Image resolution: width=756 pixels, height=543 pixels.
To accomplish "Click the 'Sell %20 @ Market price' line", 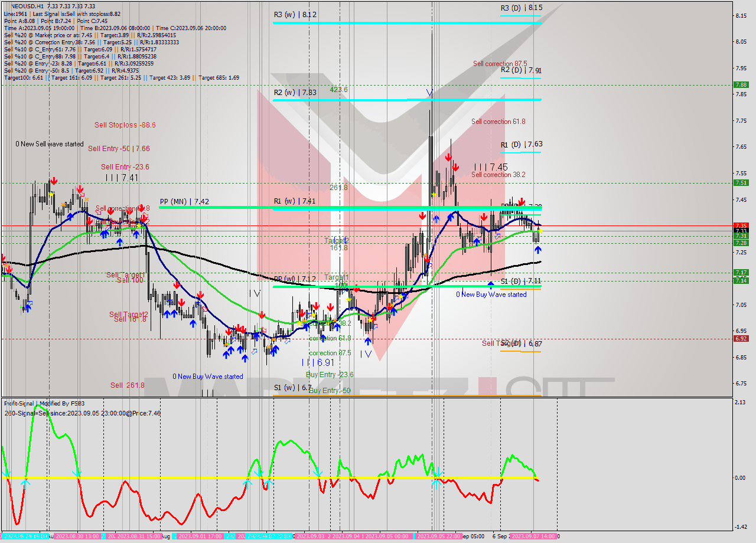I will [91, 35].
